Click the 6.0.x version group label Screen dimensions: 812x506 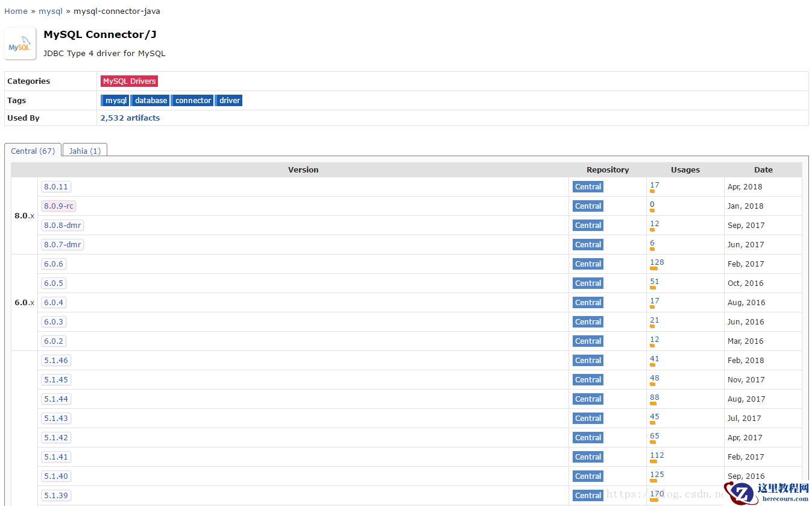pyautogui.click(x=24, y=302)
